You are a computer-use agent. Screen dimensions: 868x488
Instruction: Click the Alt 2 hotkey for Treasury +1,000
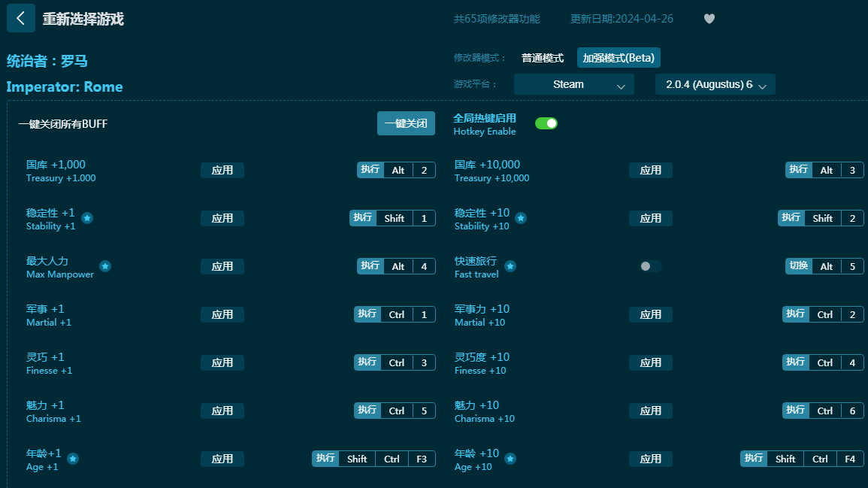[x=396, y=170]
